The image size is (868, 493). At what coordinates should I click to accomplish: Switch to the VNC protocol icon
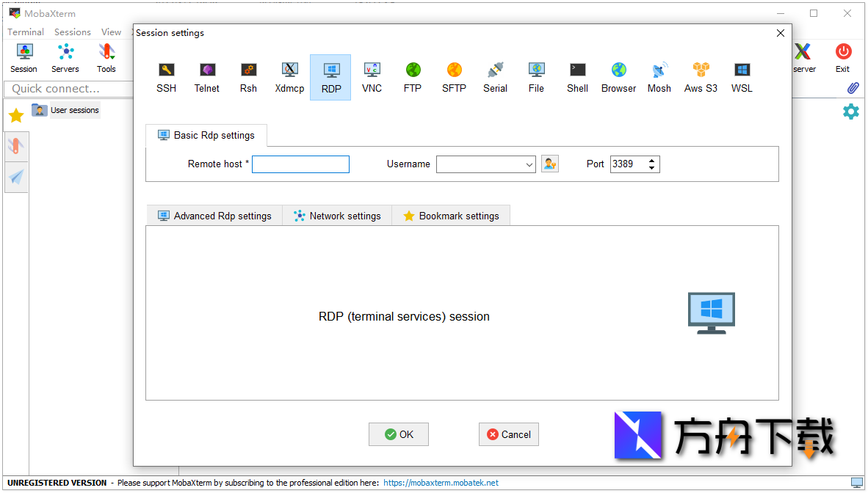(372, 76)
